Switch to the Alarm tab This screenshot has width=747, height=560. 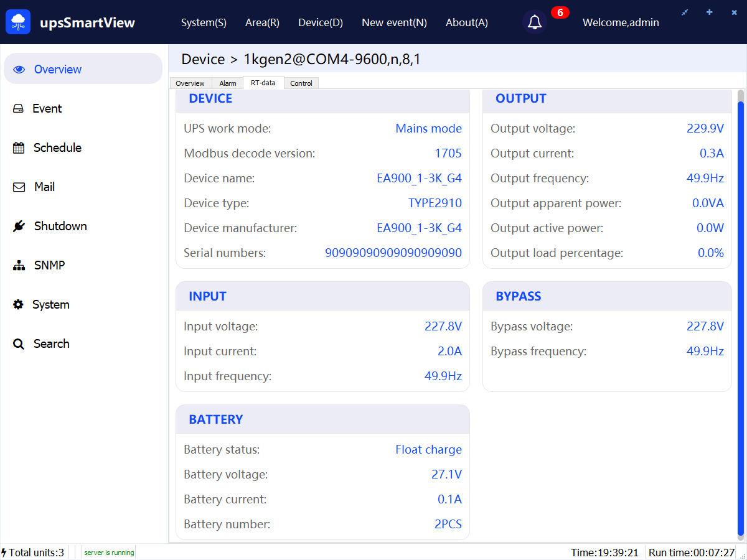click(228, 83)
